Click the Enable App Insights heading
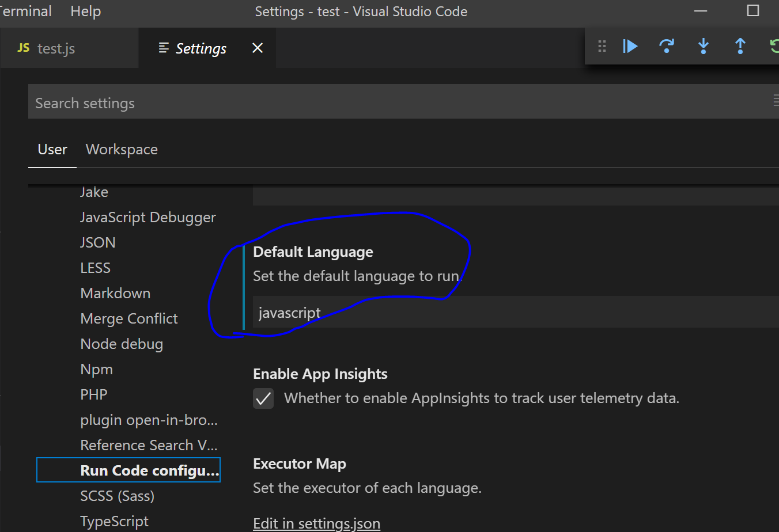 (320, 374)
